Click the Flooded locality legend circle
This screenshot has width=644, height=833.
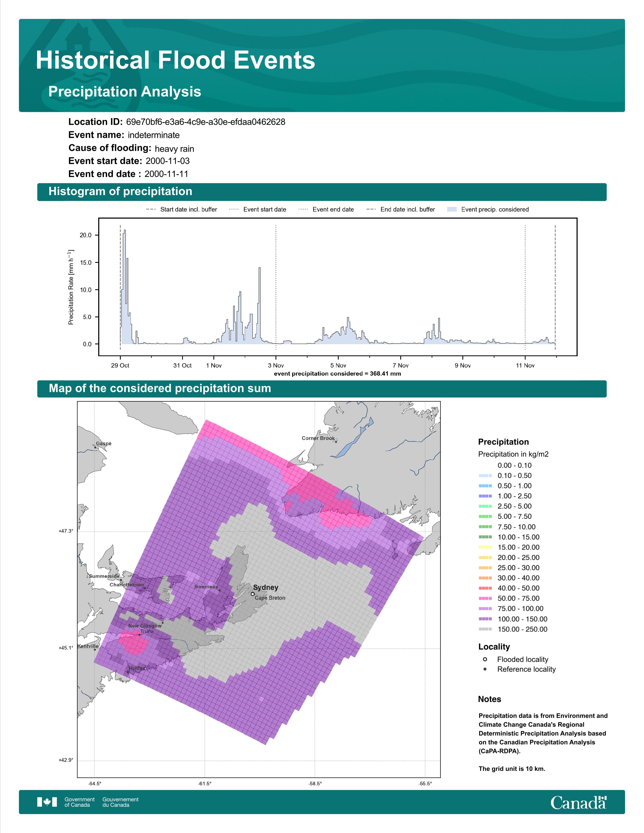pyautogui.click(x=485, y=659)
